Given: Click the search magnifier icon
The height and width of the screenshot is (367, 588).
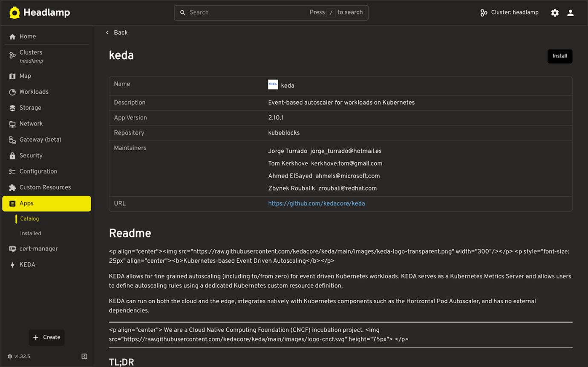Looking at the screenshot, I should point(183,13).
